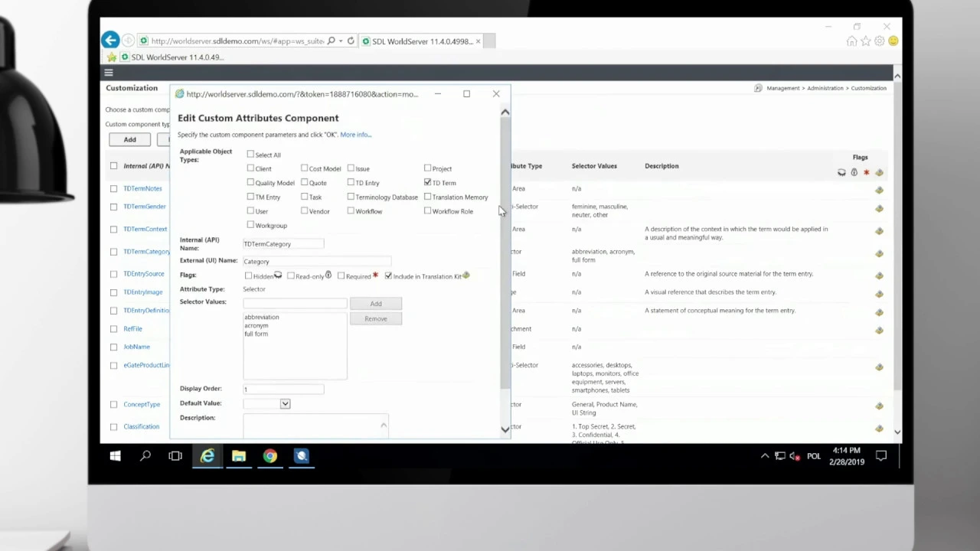Image resolution: width=980 pixels, height=551 pixels.
Task: Click the red asterisk Required flag header icon
Action: pyautogui.click(x=867, y=172)
